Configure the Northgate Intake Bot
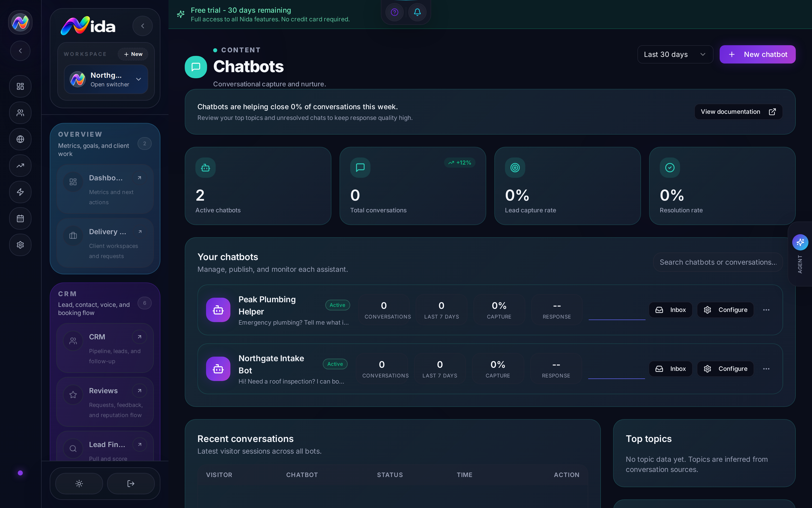This screenshot has width=812, height=508. click(725, 369)
